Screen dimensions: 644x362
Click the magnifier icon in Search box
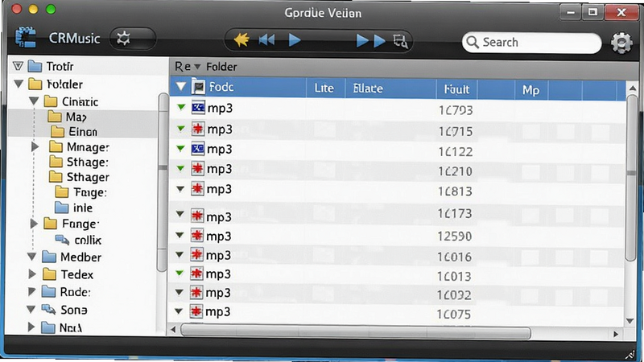473,43
